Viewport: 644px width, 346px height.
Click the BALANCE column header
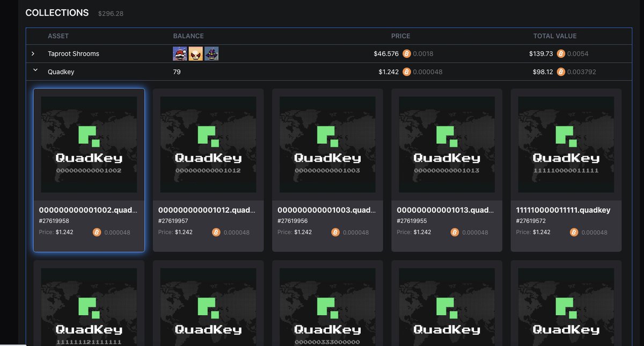[x=188, y=36]
